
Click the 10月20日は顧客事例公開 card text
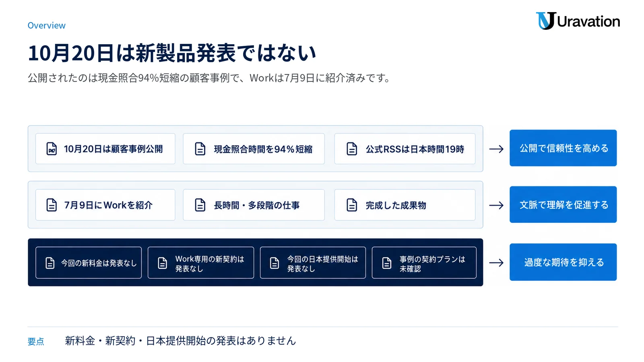pos(113,149)
